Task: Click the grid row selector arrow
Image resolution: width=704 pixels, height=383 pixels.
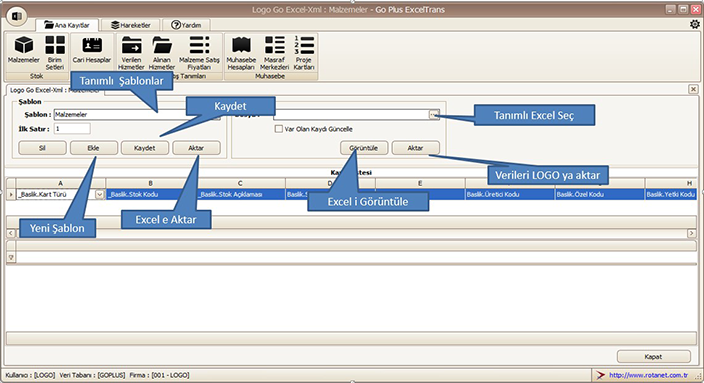Action: (x=11, y=194)
